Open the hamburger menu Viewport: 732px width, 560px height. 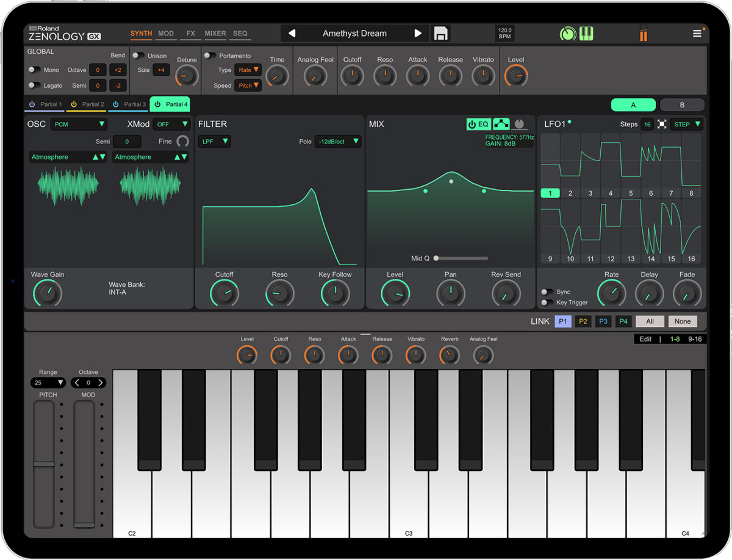click(x=697, y=34)
